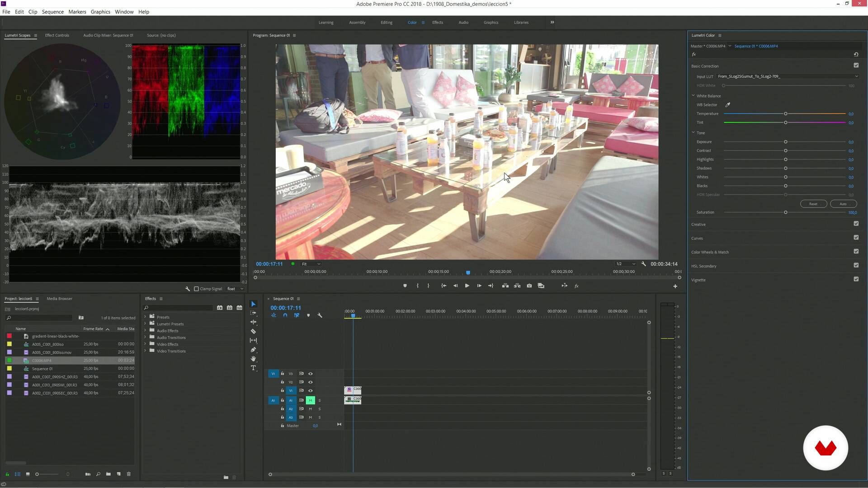Select the Type tool

253,368
